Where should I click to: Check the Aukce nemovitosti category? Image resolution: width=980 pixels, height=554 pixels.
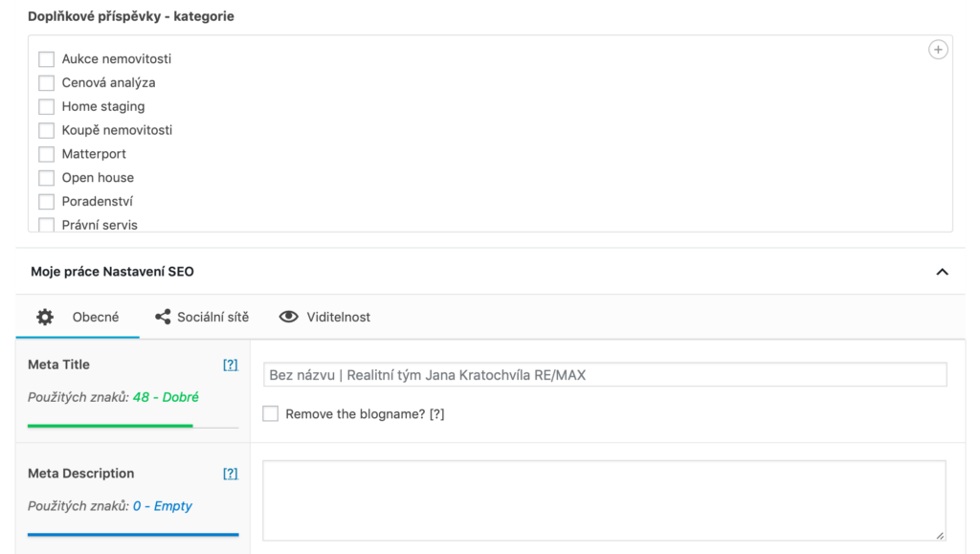(46, 59)
